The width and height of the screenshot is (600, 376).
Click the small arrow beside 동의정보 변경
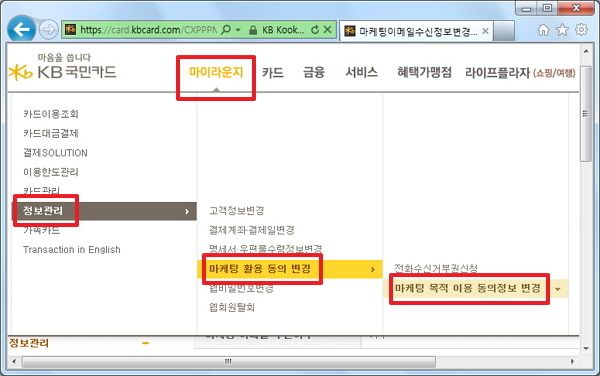558,289
